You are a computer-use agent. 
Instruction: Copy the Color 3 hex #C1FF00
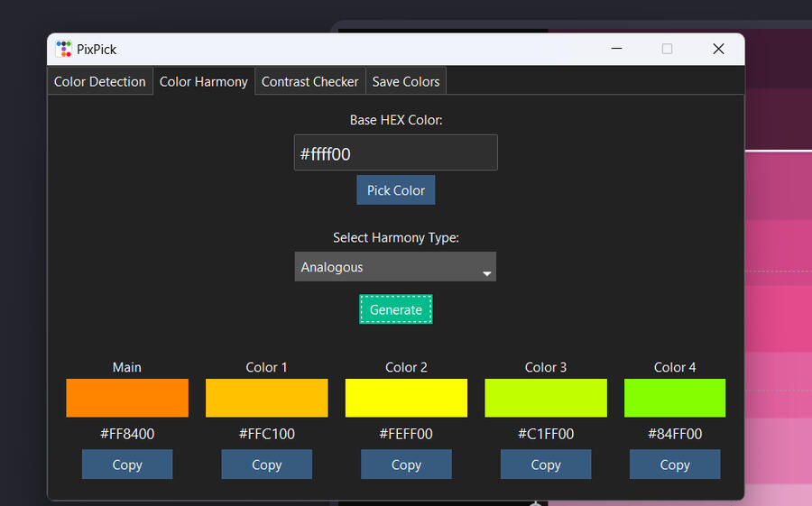(546, 465)
